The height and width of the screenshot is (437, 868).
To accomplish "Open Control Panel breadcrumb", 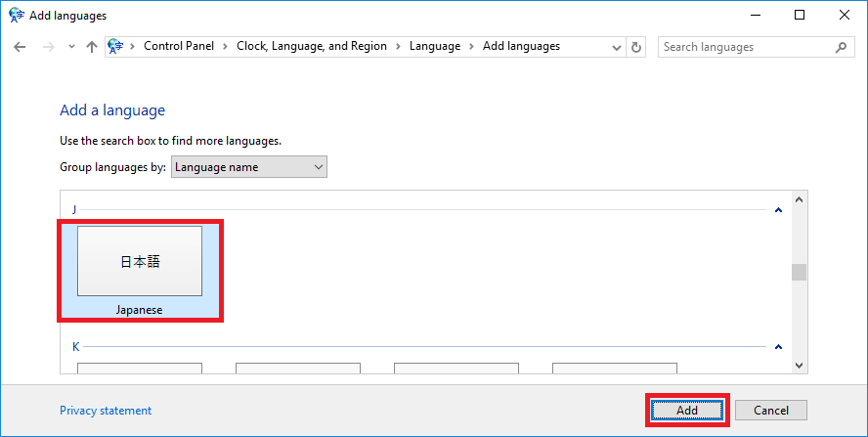I will 179,47.
